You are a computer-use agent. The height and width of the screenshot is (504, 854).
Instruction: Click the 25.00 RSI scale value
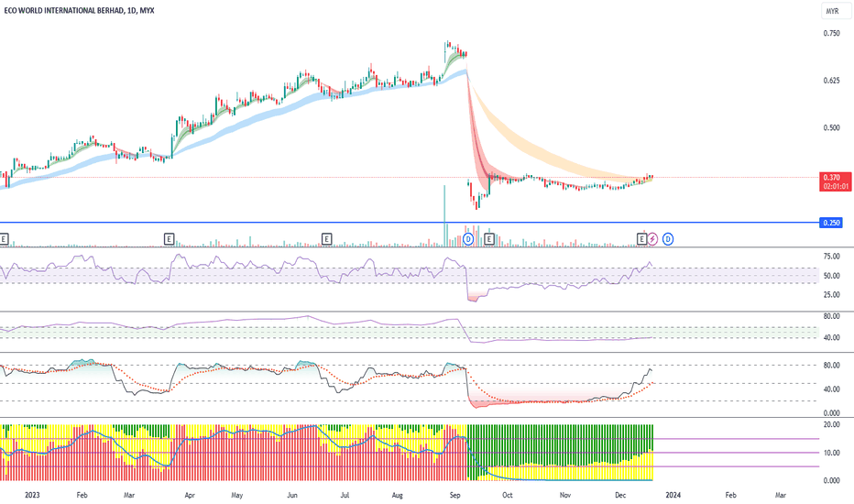click(x=831, y=295)
